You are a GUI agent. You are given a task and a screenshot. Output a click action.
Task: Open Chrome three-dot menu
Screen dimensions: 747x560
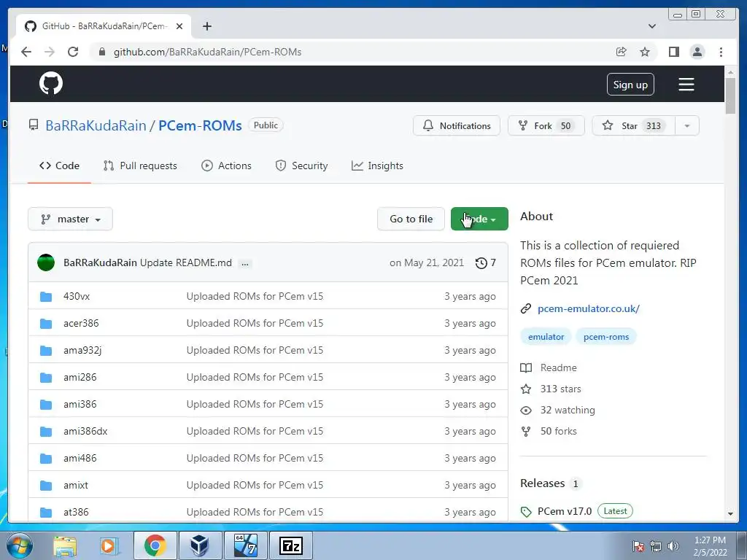point(721,52)
